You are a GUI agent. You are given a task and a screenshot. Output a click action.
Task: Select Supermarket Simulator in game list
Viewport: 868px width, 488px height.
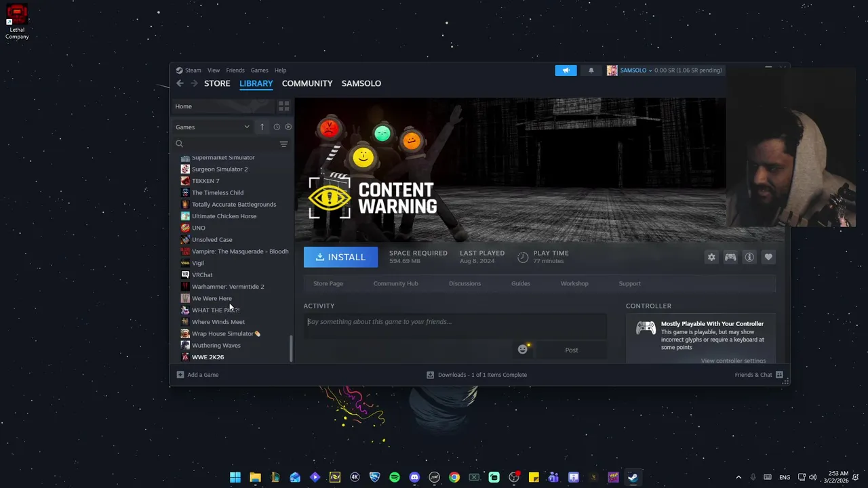pyautogui.click(x=223, y=157)
